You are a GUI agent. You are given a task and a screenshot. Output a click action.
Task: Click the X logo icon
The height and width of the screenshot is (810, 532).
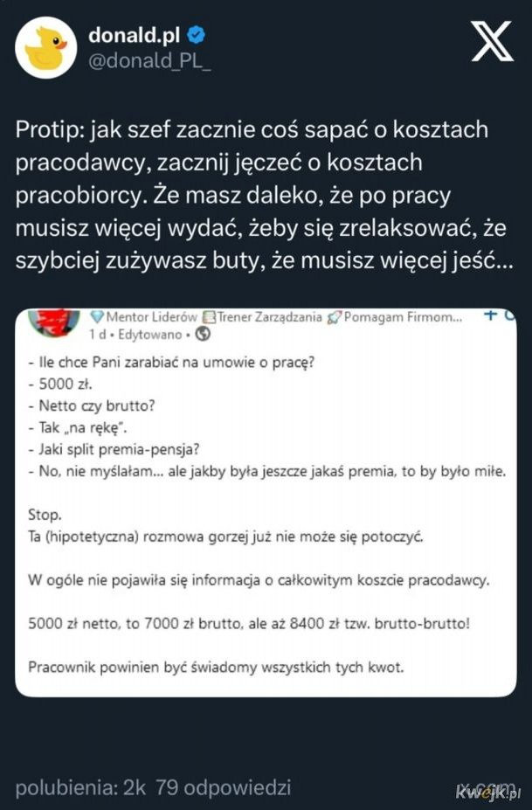pos(492,40)
